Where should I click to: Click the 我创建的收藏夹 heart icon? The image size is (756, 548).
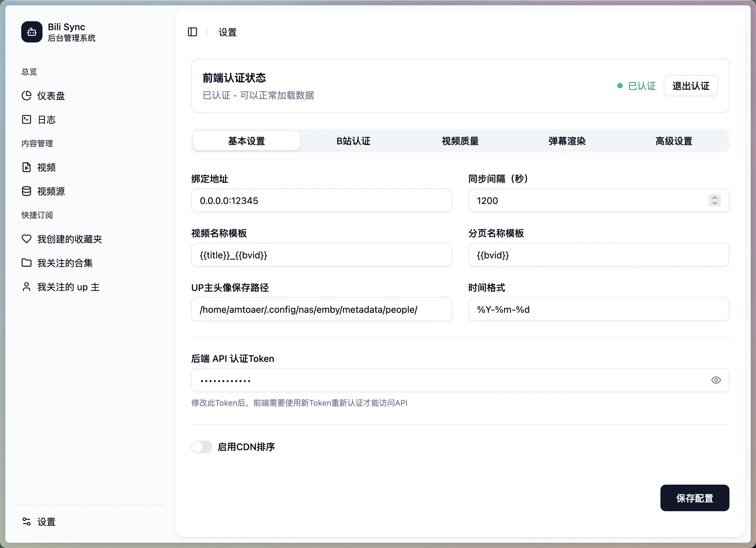tap(27, 239)
